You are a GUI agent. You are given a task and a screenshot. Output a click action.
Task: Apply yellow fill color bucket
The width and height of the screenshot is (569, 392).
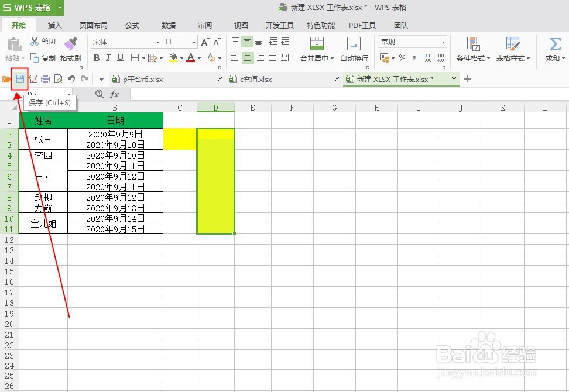173,58
